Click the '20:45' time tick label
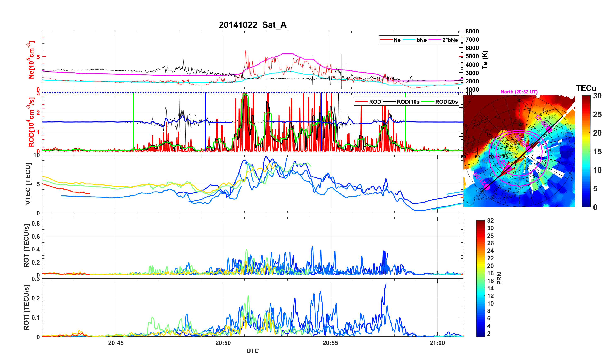This screenshot has width=602, height=364. (116, 343)
